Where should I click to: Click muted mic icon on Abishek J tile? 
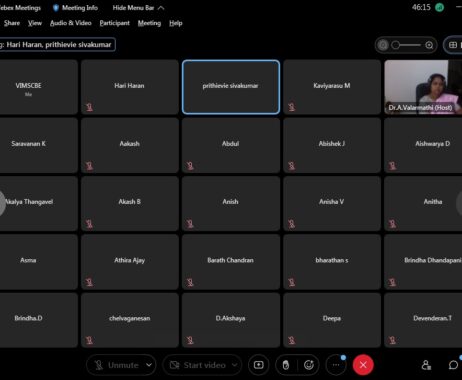292,166
